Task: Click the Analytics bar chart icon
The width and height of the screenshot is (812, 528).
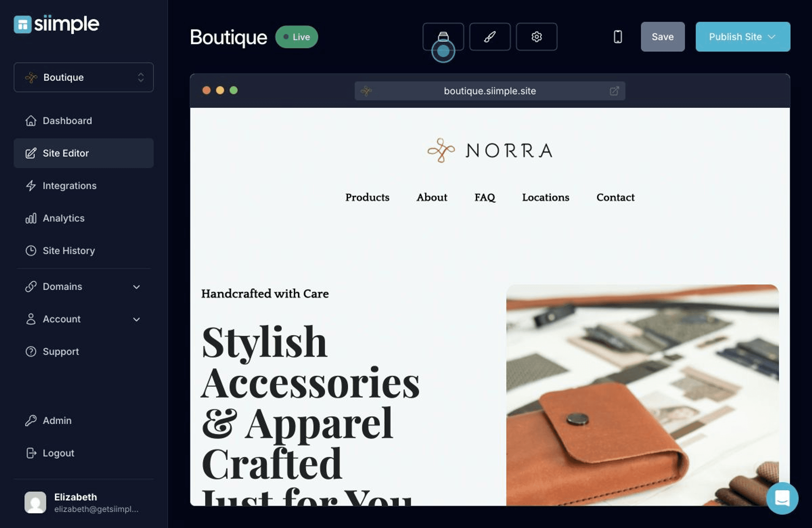Action: click(x=31, y=218)
